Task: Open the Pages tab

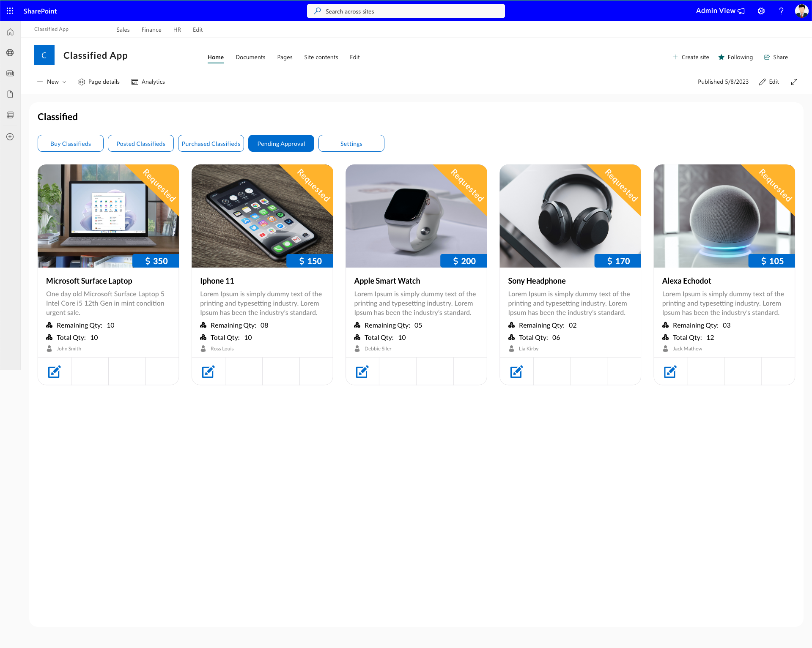Action: pos(285,57)
